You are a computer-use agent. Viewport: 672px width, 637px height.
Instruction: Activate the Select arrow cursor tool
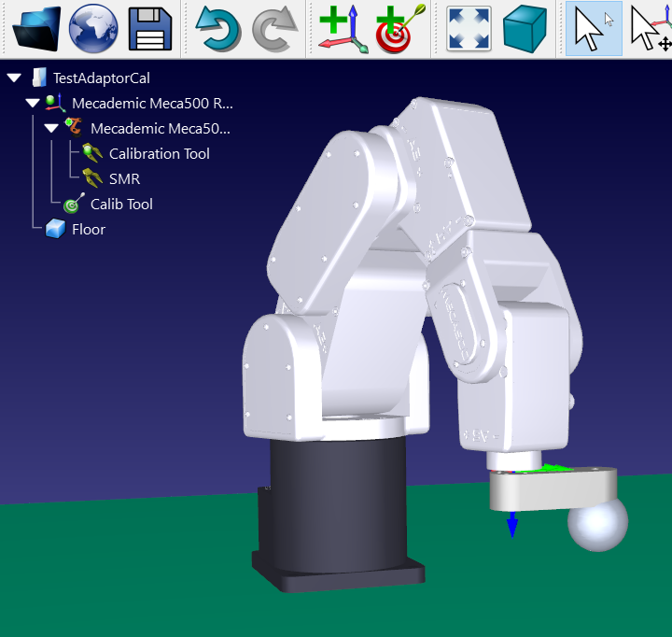593,29
